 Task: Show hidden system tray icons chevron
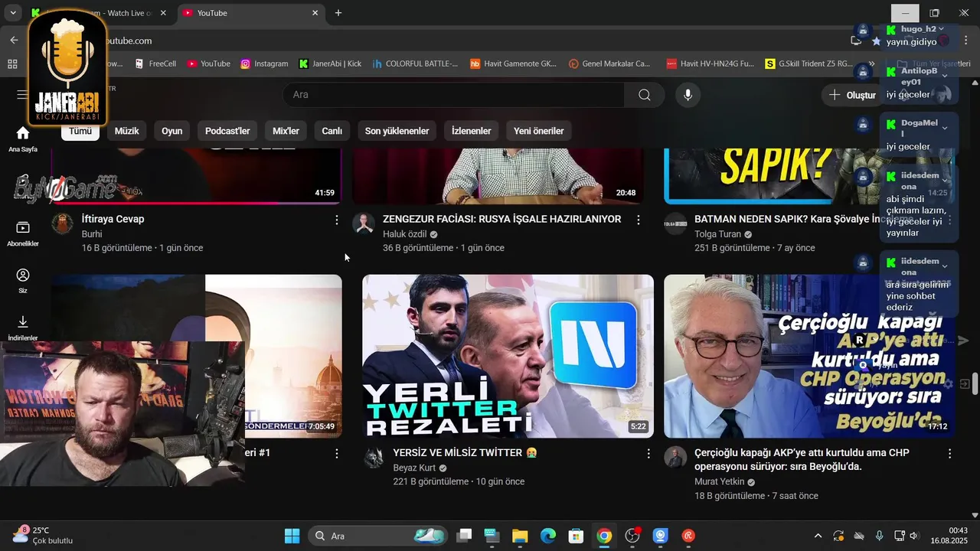[818, 536]
